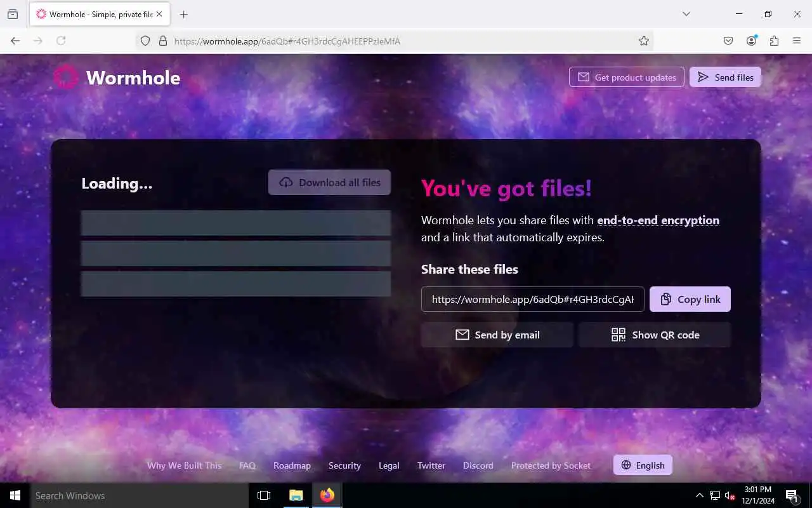Viewport: 812px width, 508px height.
Task: Open the Roadmap footer link
Action: 292,465
